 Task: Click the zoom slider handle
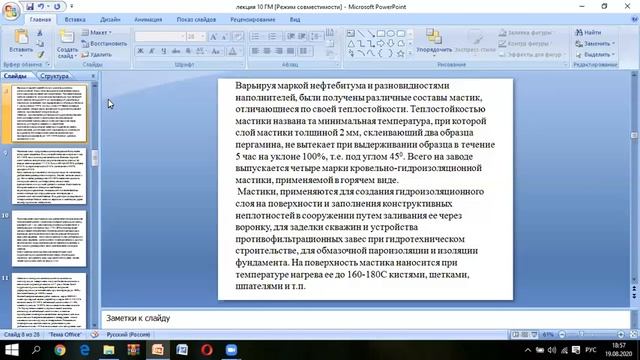582,334
